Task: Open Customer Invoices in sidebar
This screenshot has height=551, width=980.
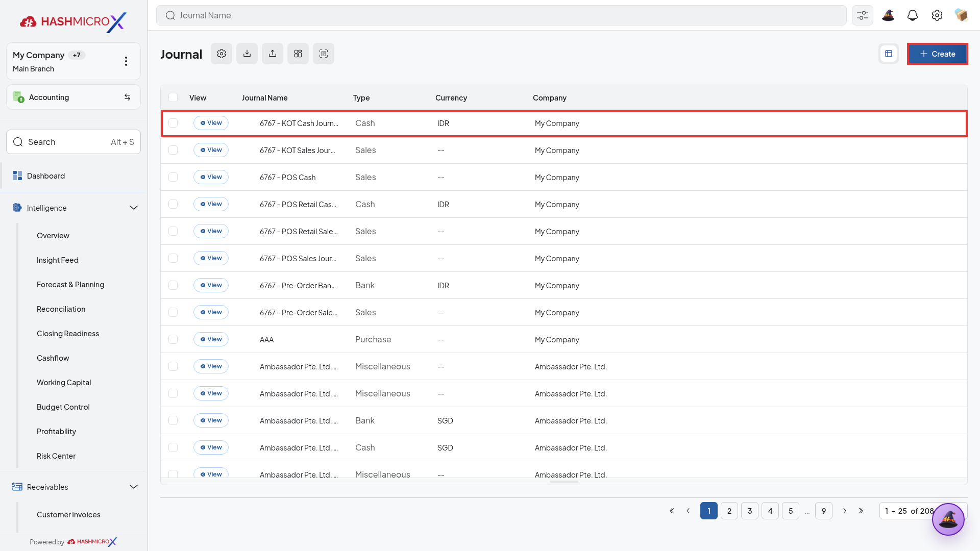Action: 68,515
